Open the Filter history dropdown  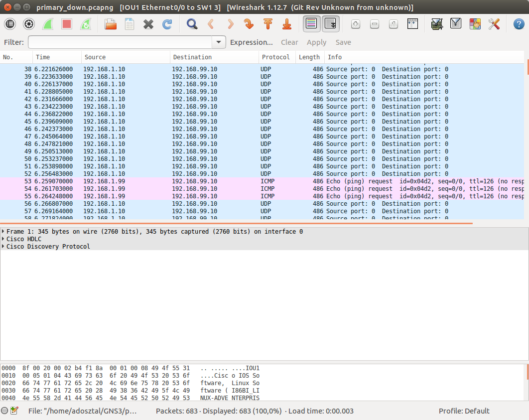point(219,42)
